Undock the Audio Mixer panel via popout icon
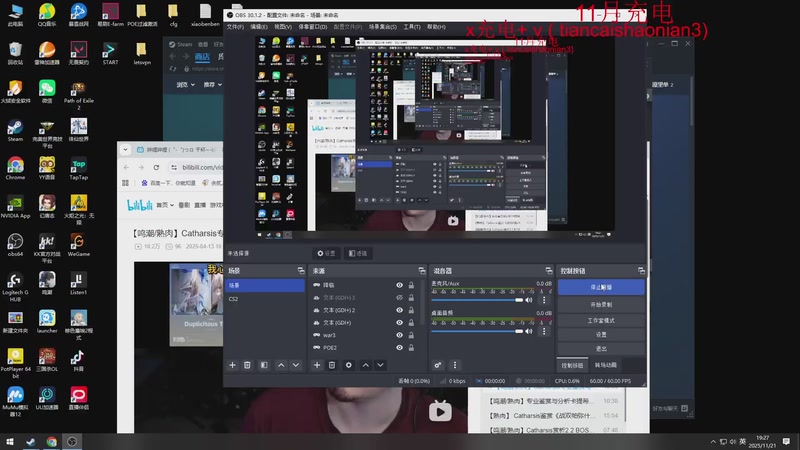This screenshot has width=800, height=450. click(x=549, y=270)
